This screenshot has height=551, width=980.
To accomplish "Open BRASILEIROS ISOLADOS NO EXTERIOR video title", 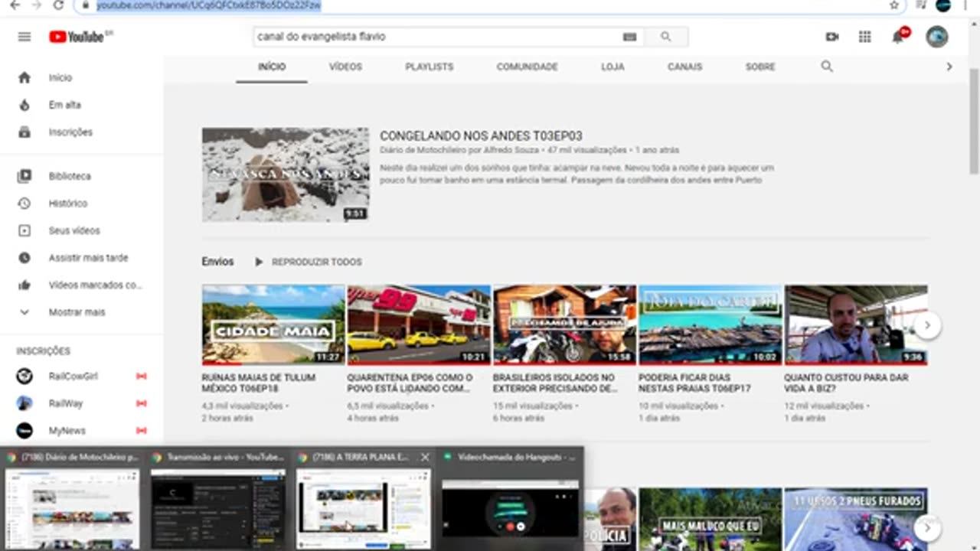I will pyautogui.click(x=555, y=383).
